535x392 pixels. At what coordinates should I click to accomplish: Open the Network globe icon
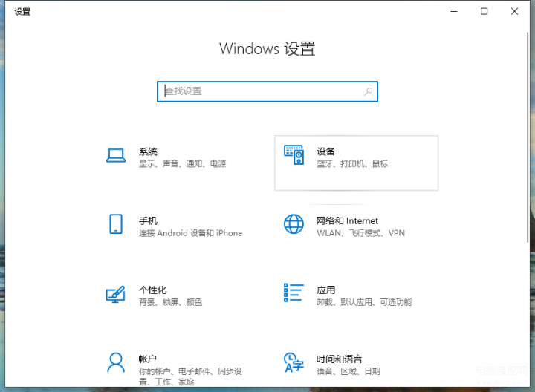(294, 224)
